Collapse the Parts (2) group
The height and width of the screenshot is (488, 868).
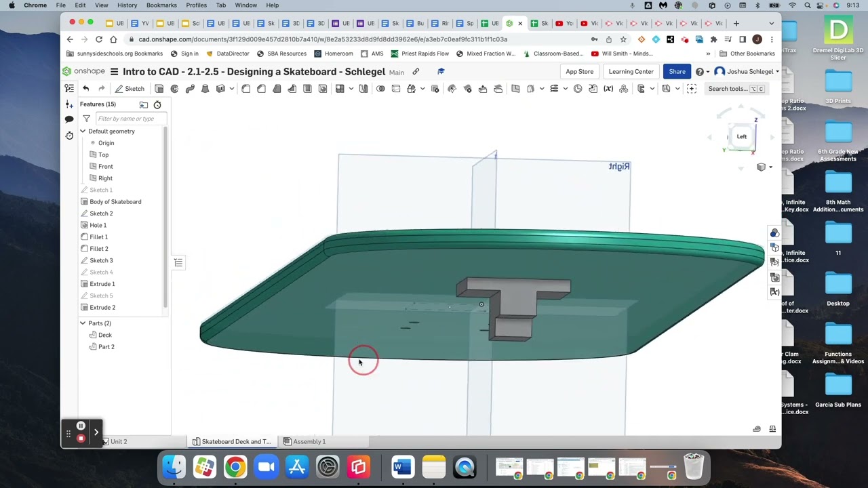(83, 323)
